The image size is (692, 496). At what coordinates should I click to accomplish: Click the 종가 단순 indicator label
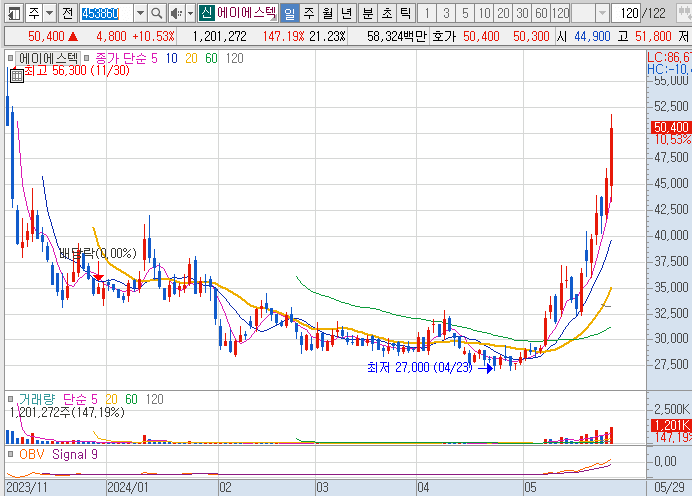[x=120, y=58]
